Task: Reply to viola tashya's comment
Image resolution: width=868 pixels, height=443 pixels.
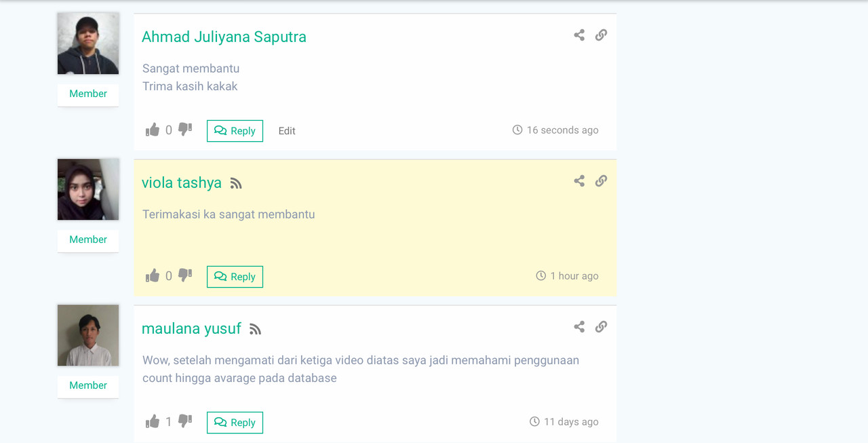Action: (235, 277)
